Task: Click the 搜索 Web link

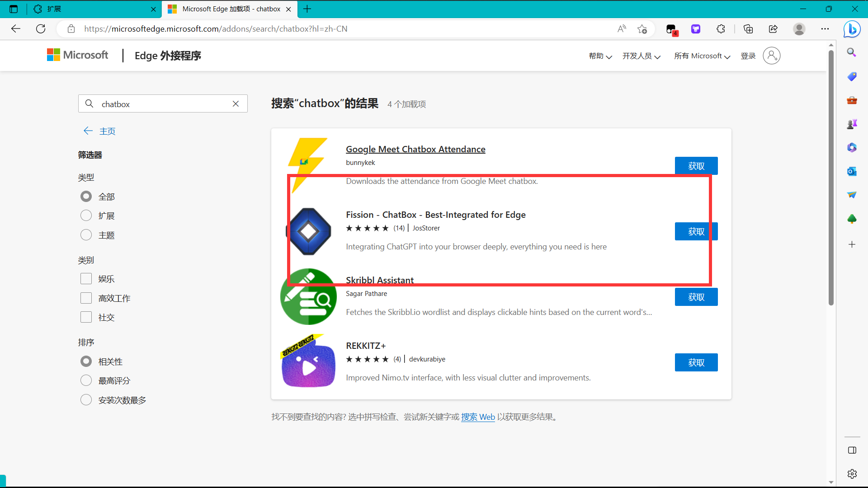Action: [x=478, y=417]
